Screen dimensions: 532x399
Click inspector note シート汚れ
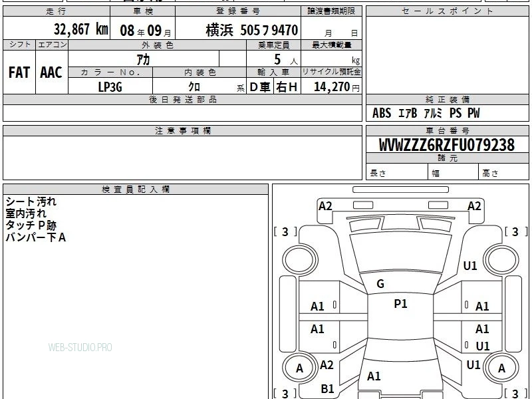pos(31,201)
